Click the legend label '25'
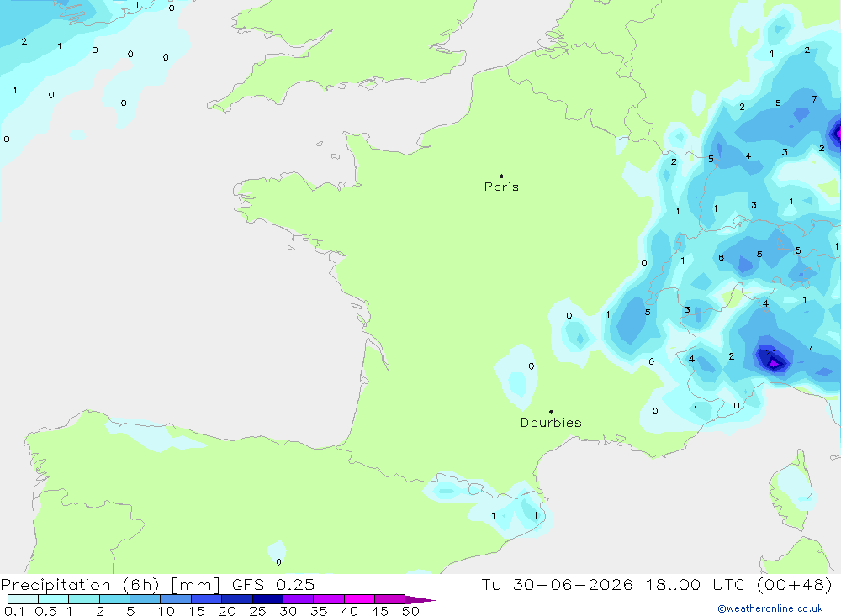This screenshot has height=616, width=841. [258, 611]
